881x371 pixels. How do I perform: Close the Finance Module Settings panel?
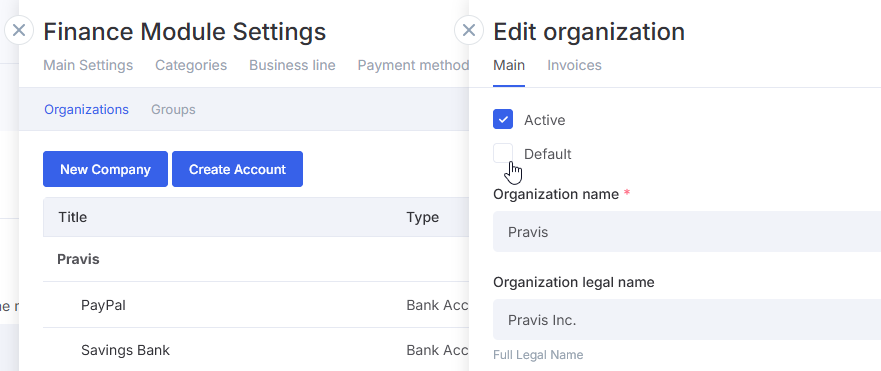[19, 30]
